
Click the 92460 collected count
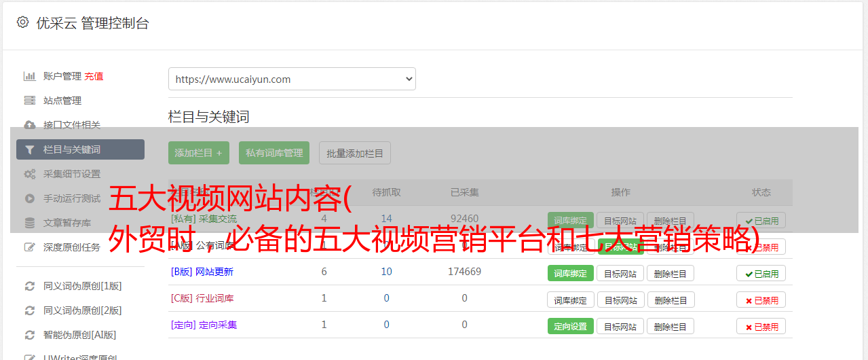[465, 219]
